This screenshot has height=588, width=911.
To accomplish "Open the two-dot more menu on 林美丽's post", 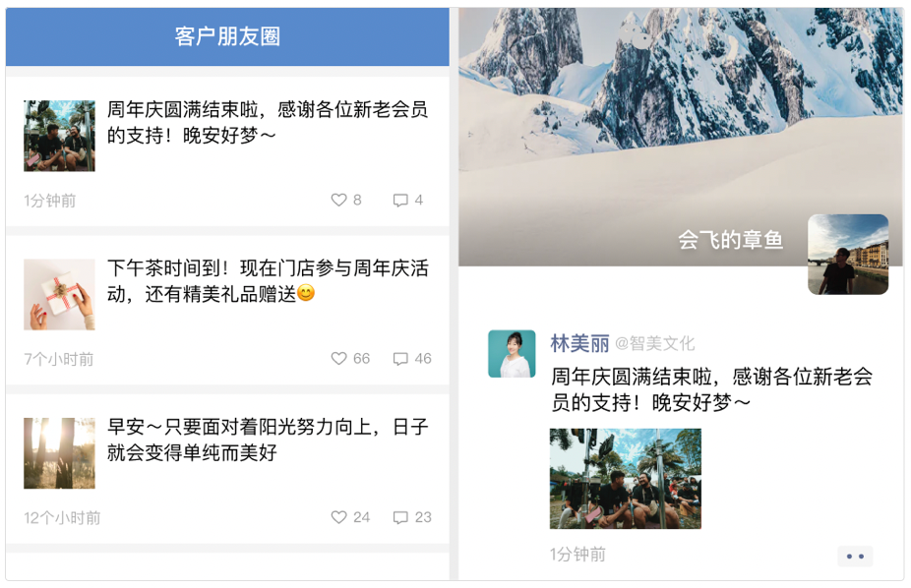I will click(855, 557).
